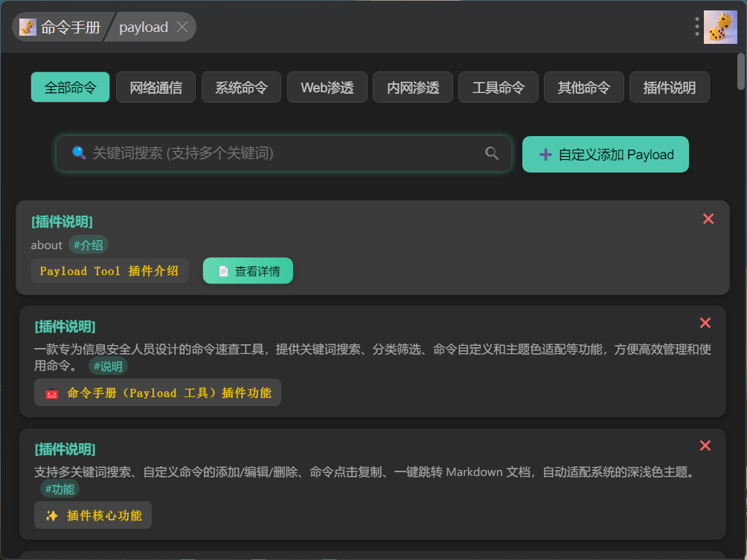
Task: Click the payload tag text
Action: (144, 27)
